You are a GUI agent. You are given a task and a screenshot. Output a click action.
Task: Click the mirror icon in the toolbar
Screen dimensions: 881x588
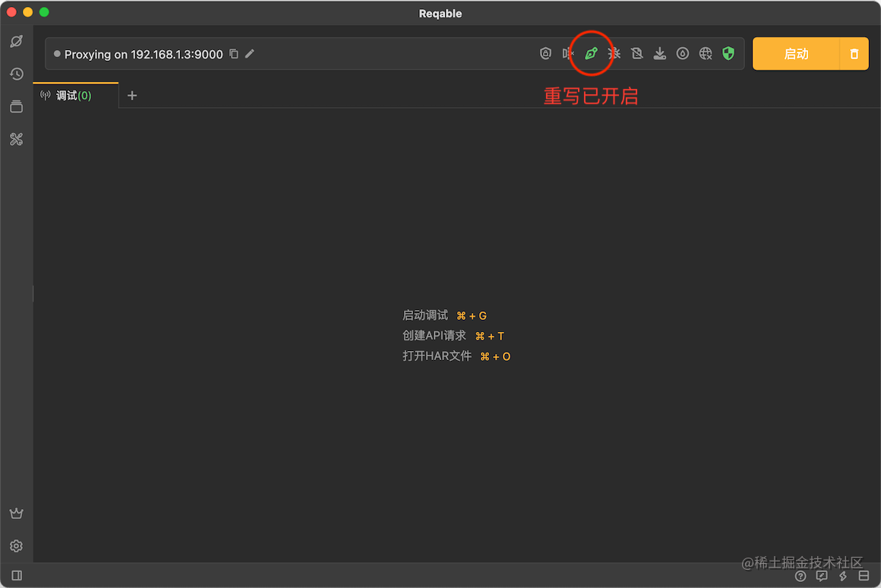pos(568,53)
